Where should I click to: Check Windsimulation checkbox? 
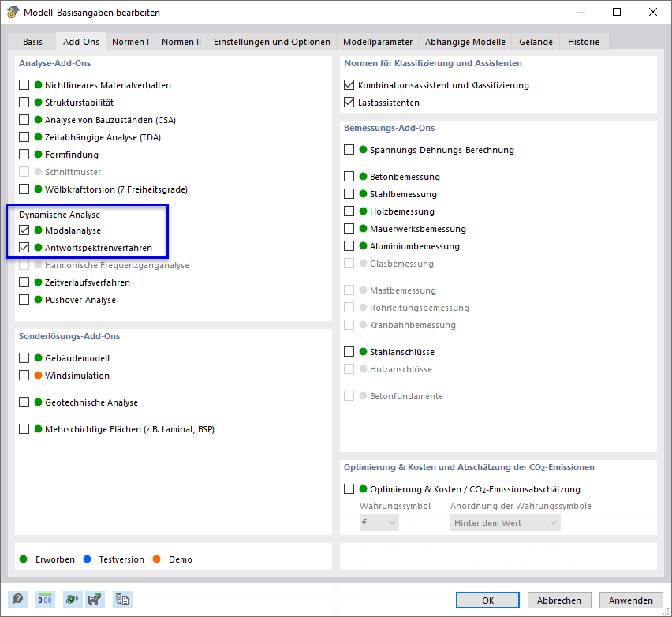24,376
